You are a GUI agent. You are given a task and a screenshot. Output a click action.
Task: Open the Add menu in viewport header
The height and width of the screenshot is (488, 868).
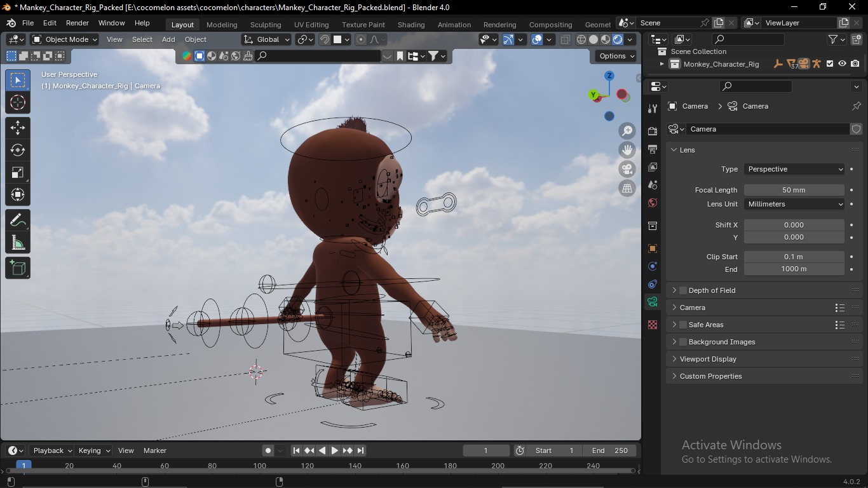(x=168, y=39)
